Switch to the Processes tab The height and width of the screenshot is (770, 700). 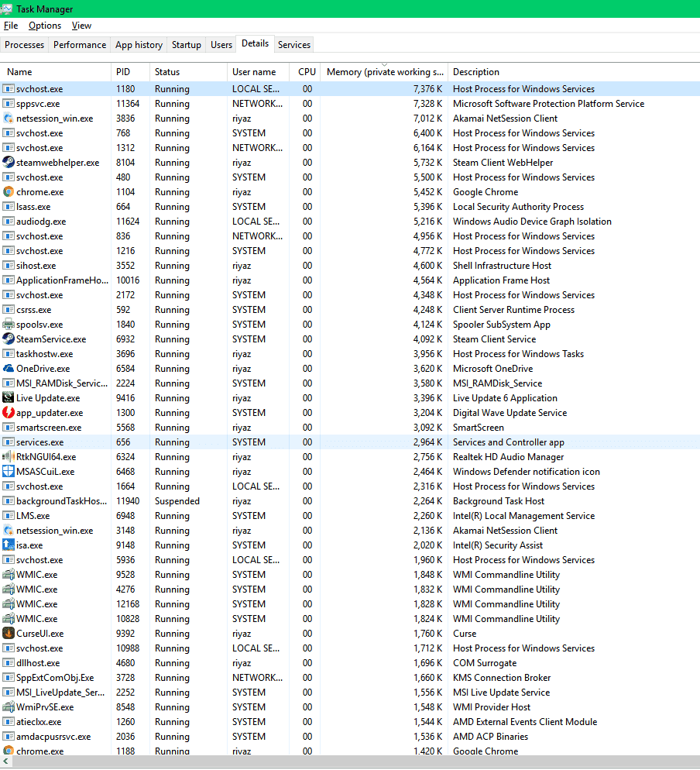[x=25, y=45]
